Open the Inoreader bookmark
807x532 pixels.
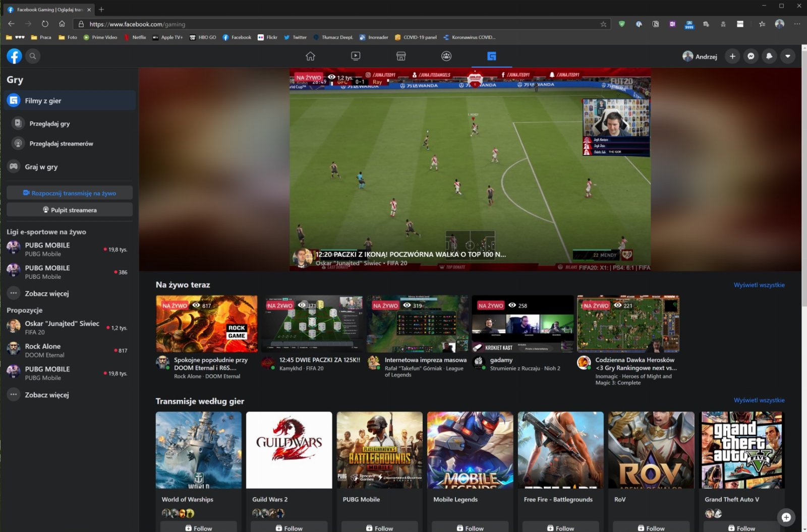point(374,37)
